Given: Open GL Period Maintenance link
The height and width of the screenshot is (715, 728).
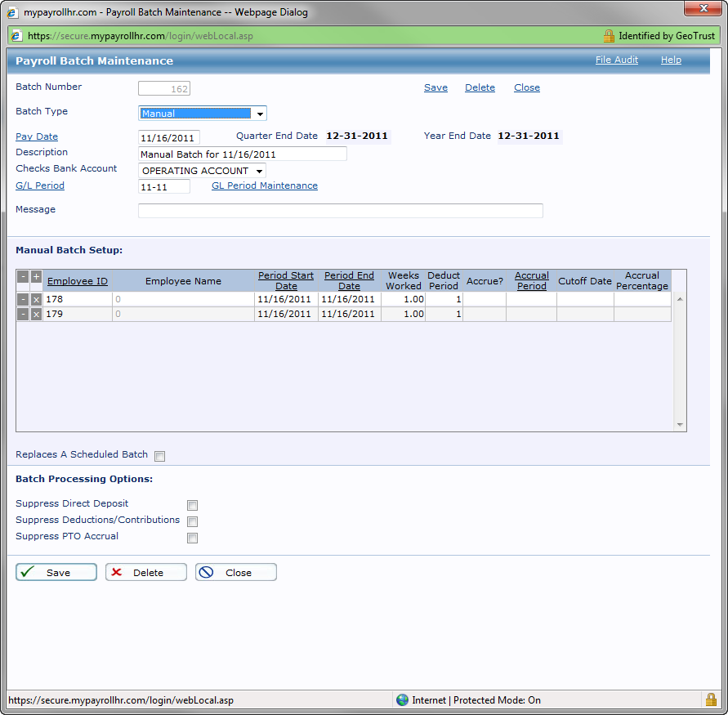Looking at the screenshot, I should point(265,185).
